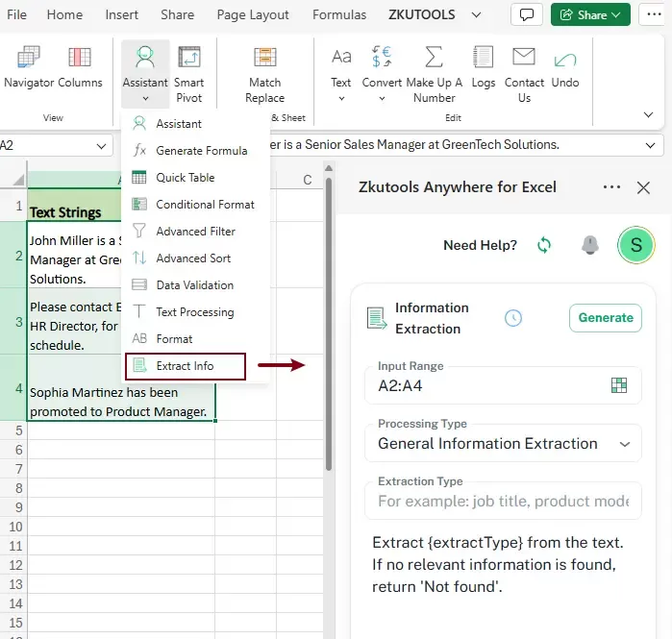Expand the Convert dropdown arrow
The image size is (672, 639).
pos(382,99)
